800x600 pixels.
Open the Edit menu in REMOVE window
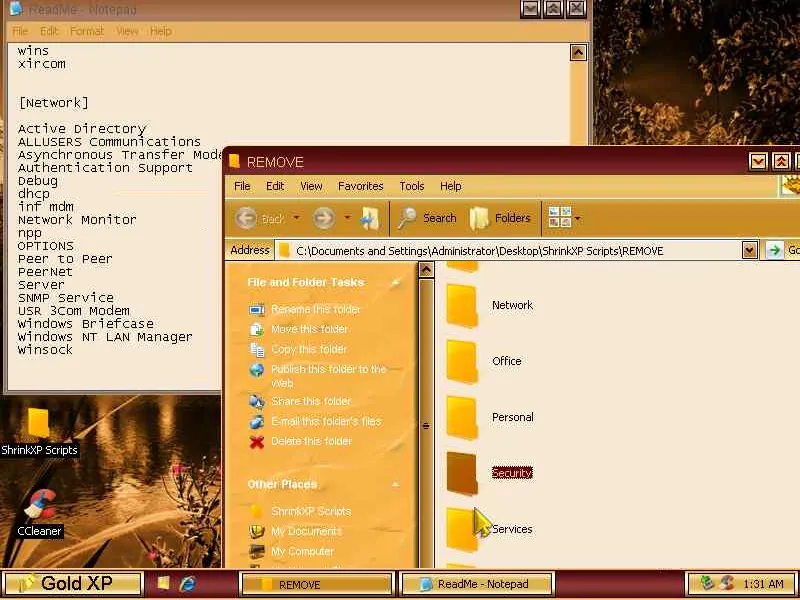[x=275, y=186]
